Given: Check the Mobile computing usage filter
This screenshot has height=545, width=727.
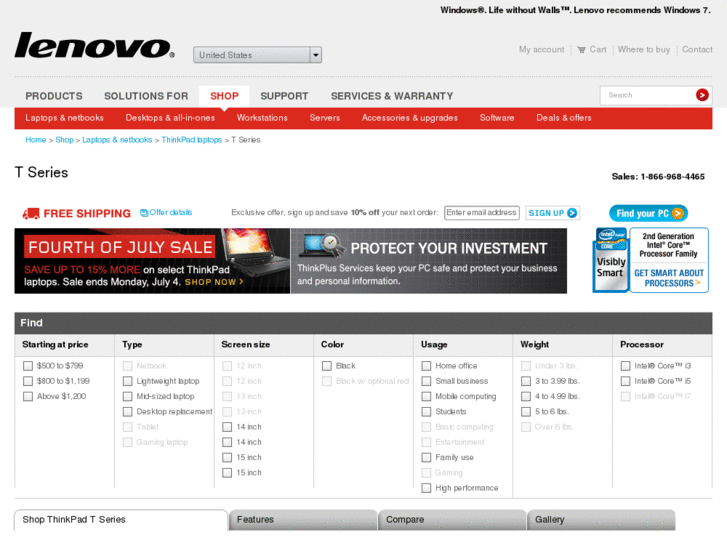Looking at the screenshot, I should click(426, 397).
